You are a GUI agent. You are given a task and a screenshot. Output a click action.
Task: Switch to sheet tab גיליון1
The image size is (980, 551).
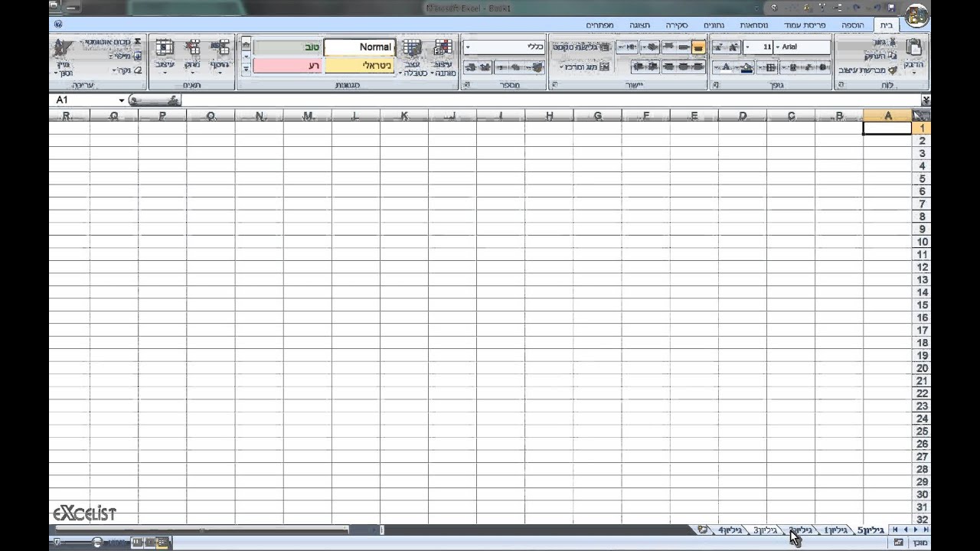click(x=835, y=530)
